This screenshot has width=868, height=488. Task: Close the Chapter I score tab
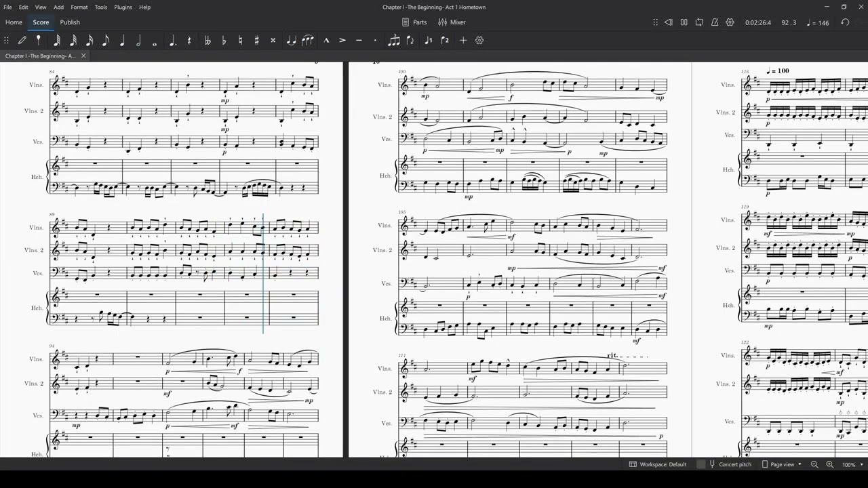pos(83,56)
